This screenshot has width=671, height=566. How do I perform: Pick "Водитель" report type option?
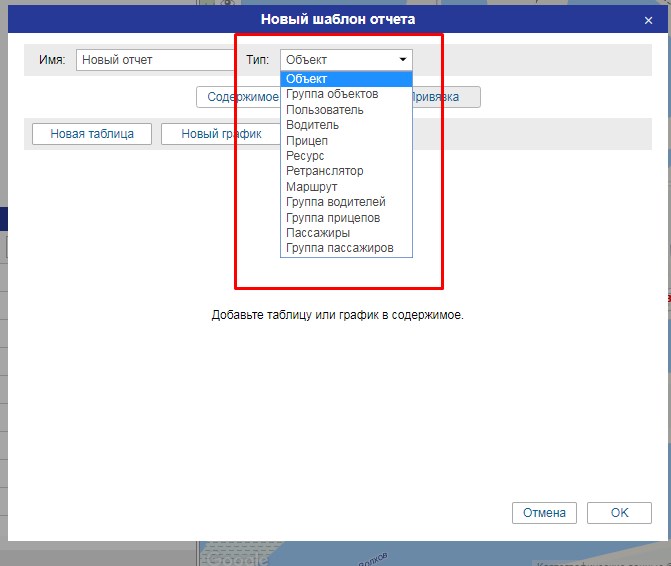[312, 125]
